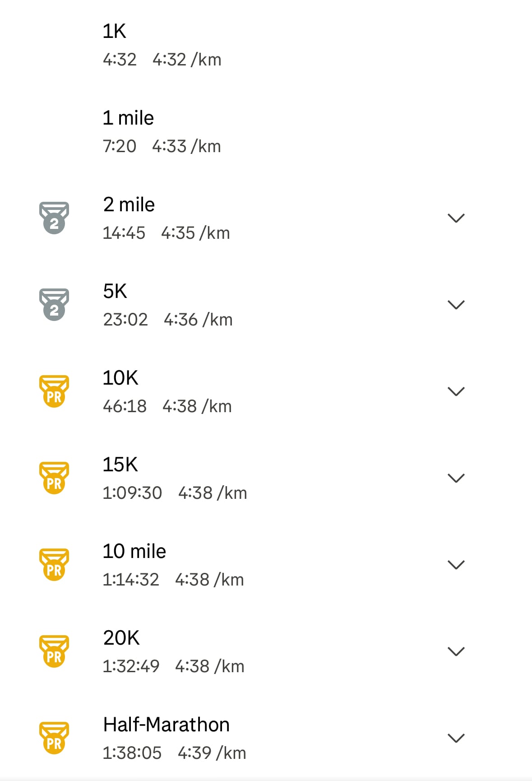
Task: Click the 5K time 23:02
Action: (x=125, y=320)
